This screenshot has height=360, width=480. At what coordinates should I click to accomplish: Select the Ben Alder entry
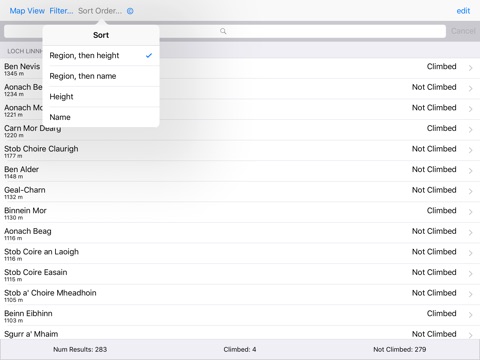pos(240,172)
